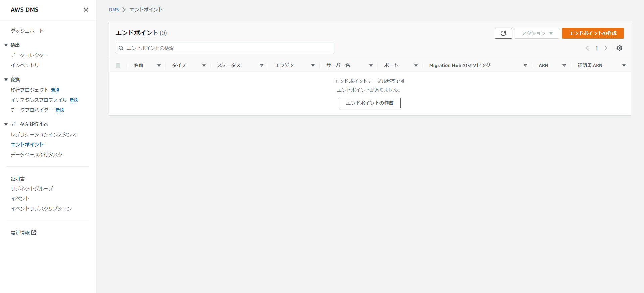
Task: Open ダッシュボード in sidebar
Action: (x=27, y=31)
